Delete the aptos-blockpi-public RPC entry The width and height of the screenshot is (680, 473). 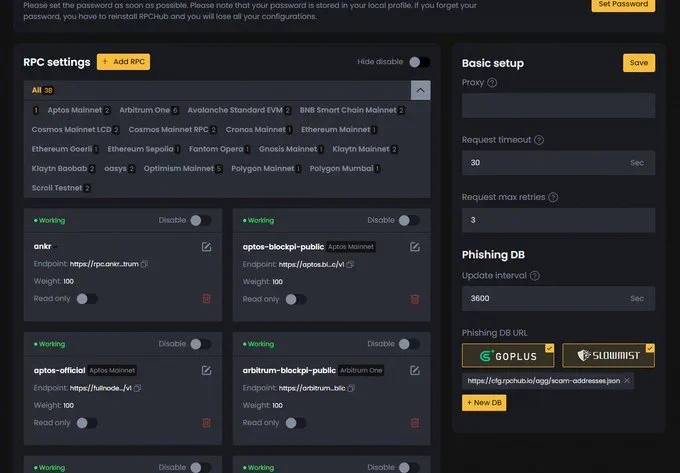click(x=415, y=299)
